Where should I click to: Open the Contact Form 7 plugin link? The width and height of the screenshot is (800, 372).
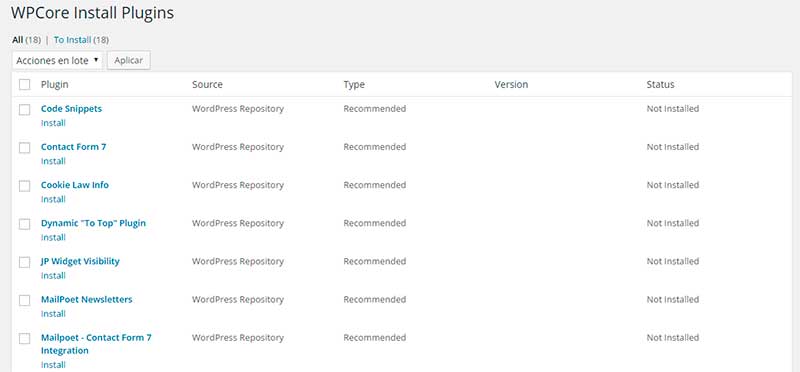tap(73, 147)
